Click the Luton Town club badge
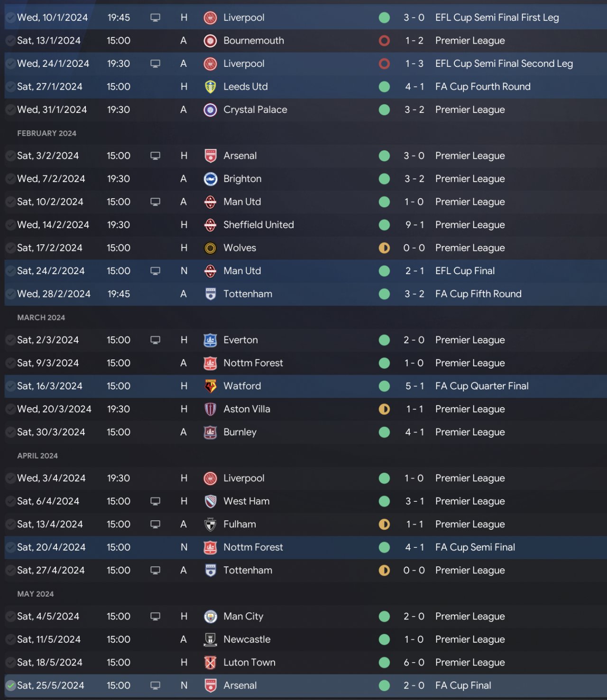 coord(210,663)
